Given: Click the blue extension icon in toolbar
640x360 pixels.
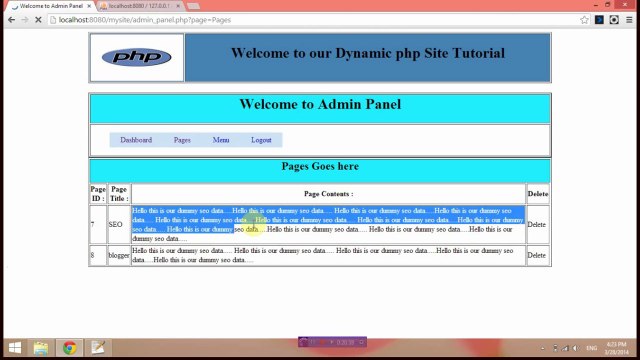Looking at the screenshot, I should (599, 20).
